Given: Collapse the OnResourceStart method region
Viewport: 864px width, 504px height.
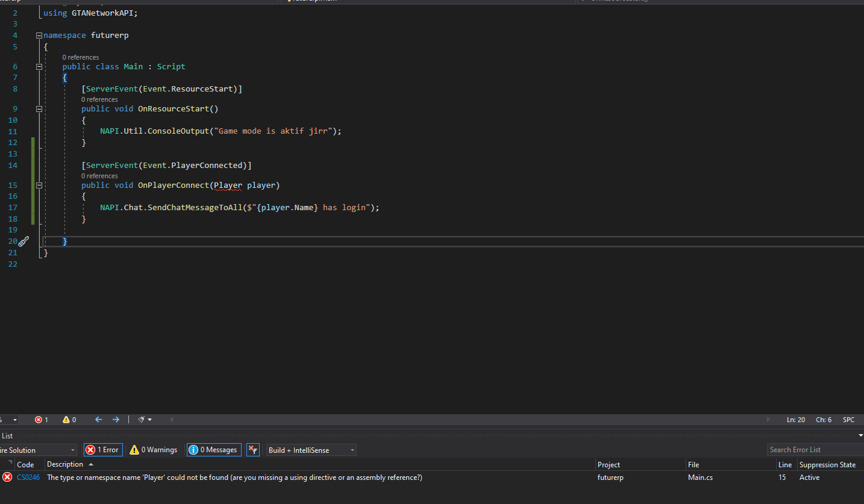Looking at the screenshot, I should [x=39, y=108].
